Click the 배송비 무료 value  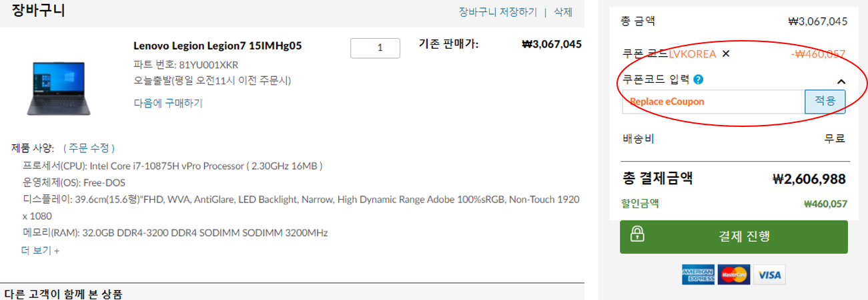(835, 139)
